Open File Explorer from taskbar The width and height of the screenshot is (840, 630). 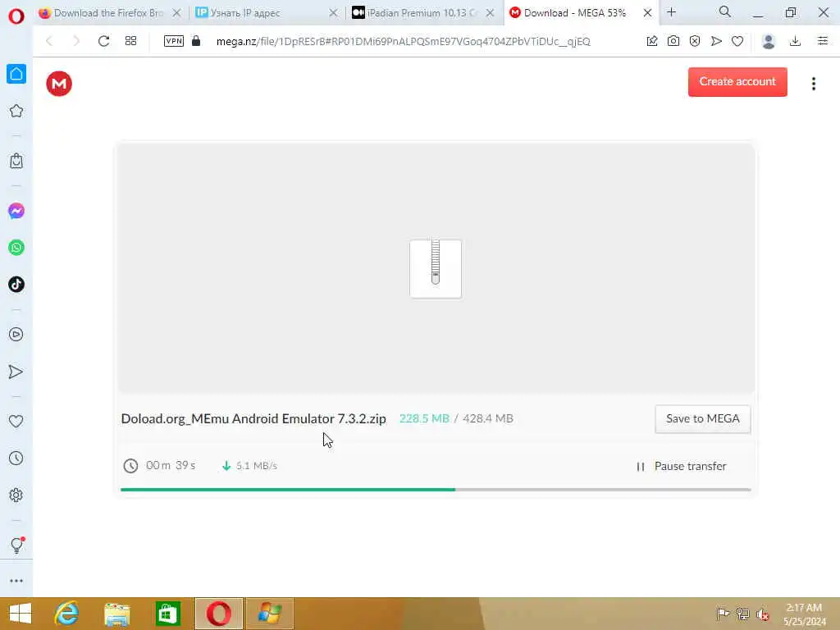pos(116,614)
